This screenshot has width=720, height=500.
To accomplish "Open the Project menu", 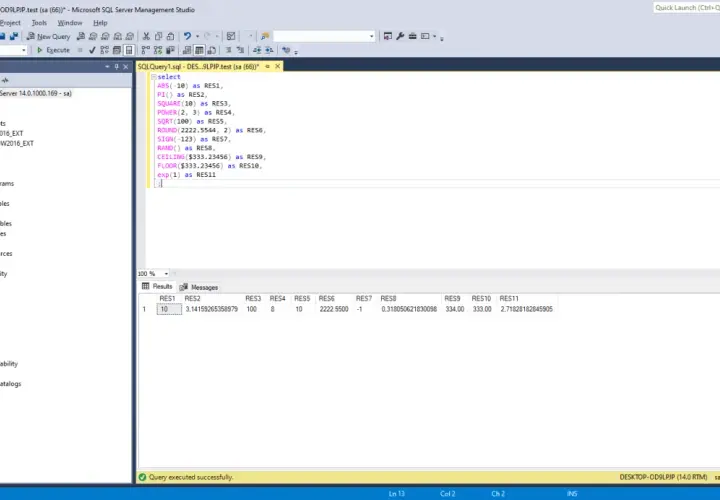I will point(10,23).
